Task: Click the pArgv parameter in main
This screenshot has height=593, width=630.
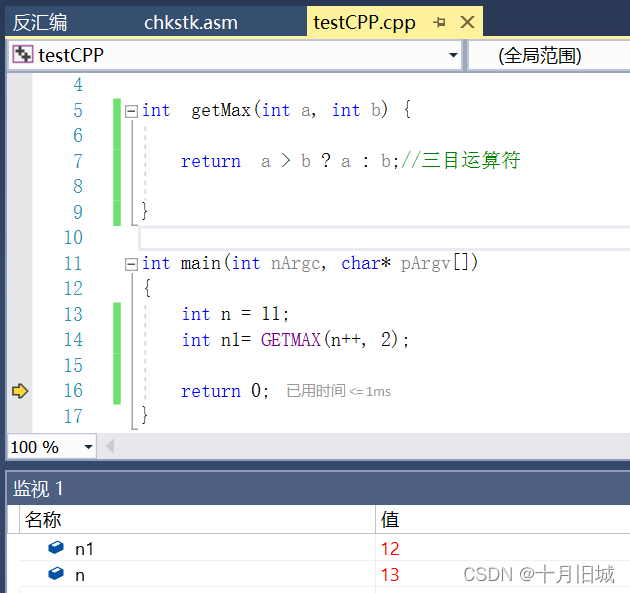Action: [x=426, y=264]
